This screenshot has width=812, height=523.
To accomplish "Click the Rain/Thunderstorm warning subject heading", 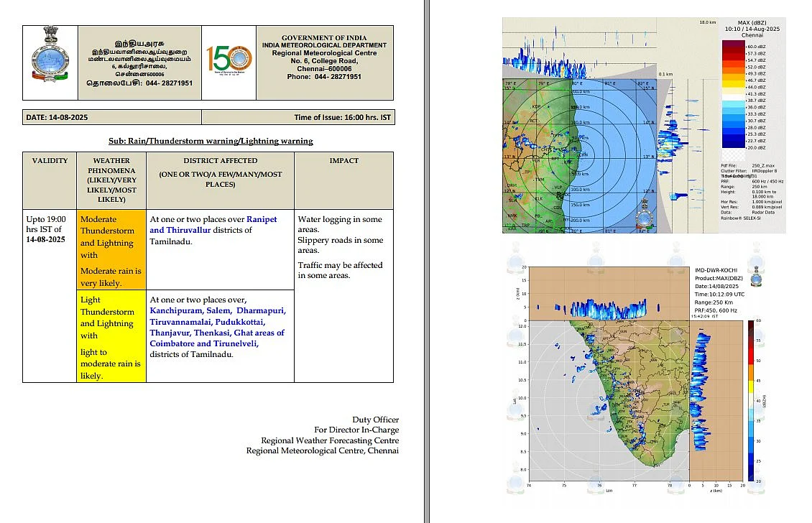I will tap(211, 141).
